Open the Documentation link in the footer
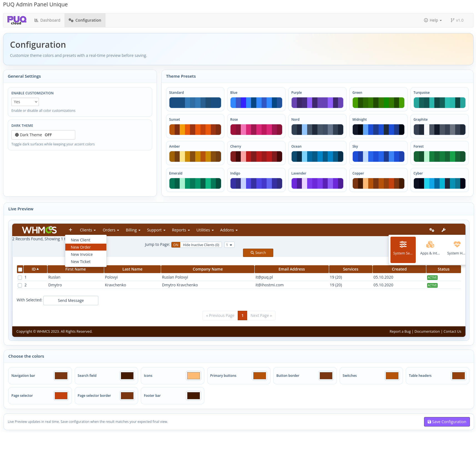The height and width of the screenshot is (467, 476). [x=427, y=331]
